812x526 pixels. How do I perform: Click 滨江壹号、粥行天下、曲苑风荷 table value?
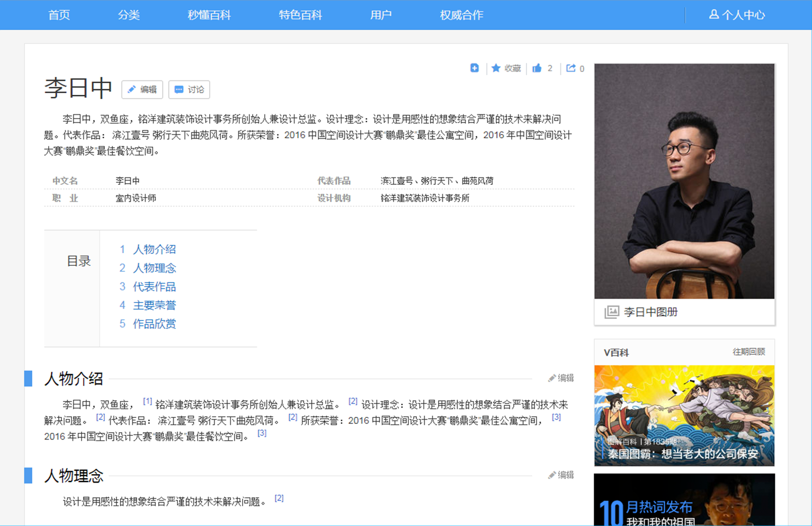(437, 181)
